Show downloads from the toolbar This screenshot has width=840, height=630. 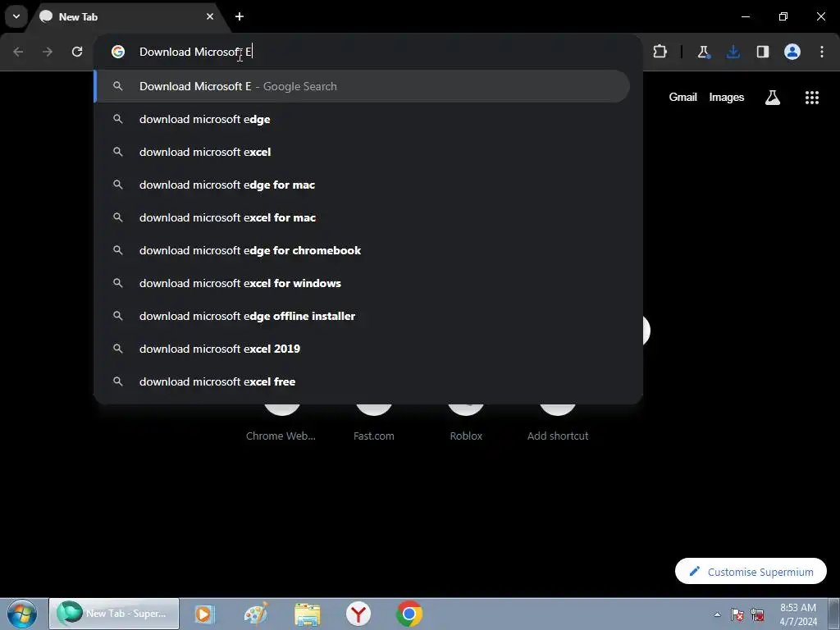point(733,52)
